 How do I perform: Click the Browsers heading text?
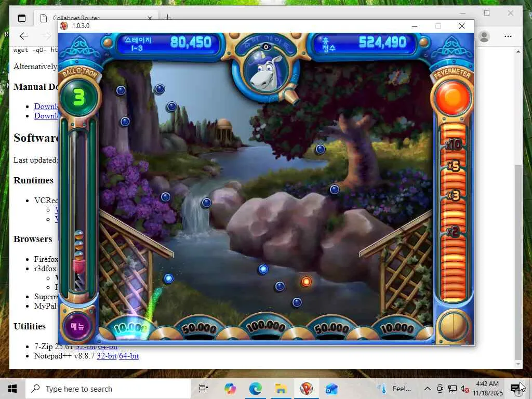tap(33, 239)
